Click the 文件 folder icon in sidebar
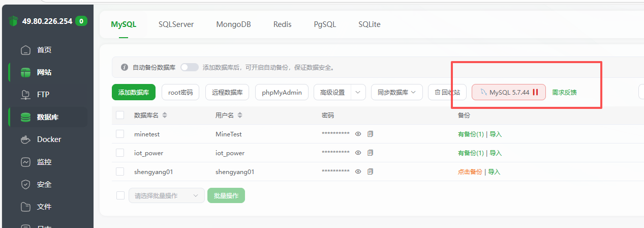Viewport: 644px width, 228px height. (x=25, y=207)
